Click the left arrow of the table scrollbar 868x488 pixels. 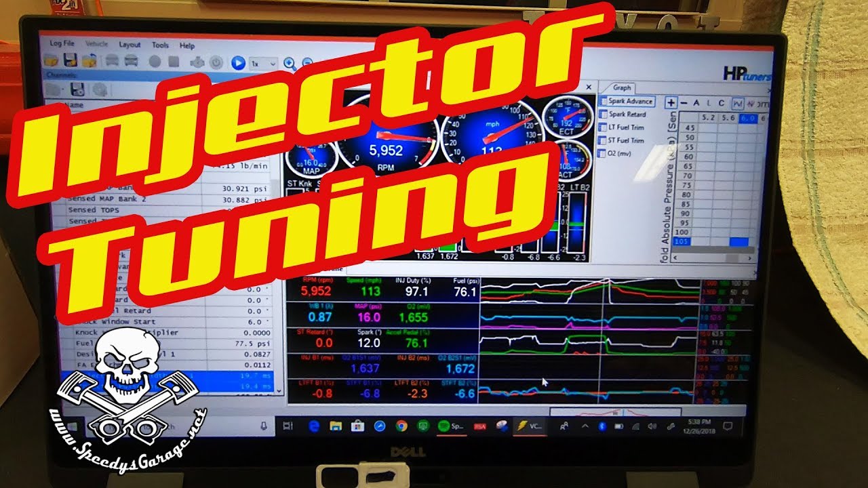(673, 258)
